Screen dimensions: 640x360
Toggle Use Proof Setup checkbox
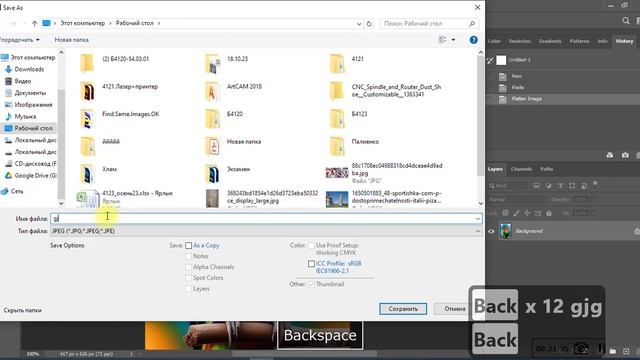311,246
